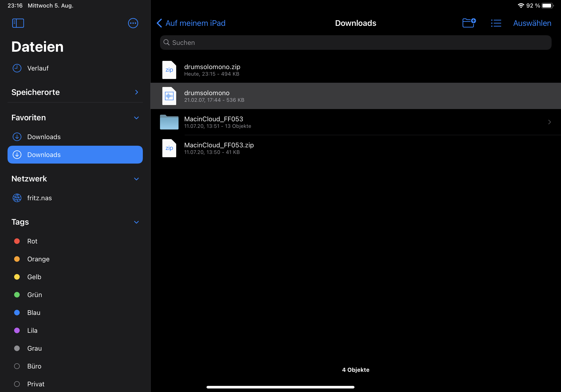This screenshot has width=561, height=392.
Task: Open fritz.nas network globe item
Action: [x=39, y=198]
